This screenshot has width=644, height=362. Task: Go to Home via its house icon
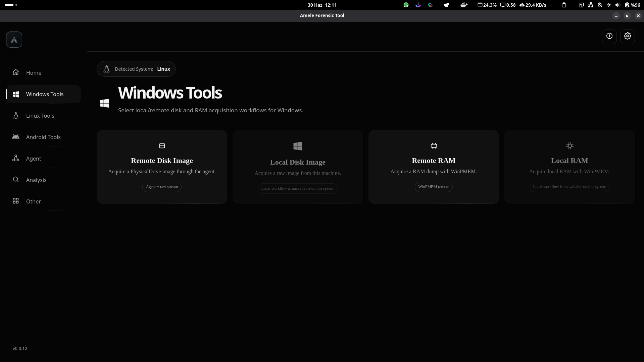pos(16,72)
